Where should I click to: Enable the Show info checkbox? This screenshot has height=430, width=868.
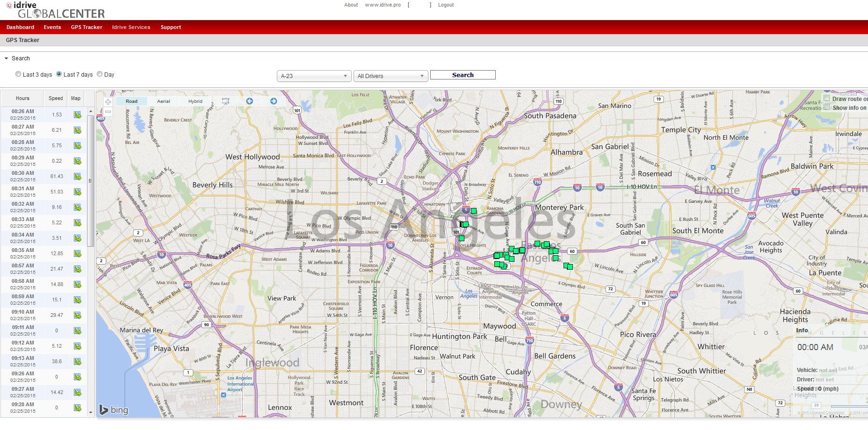(826, 107)
